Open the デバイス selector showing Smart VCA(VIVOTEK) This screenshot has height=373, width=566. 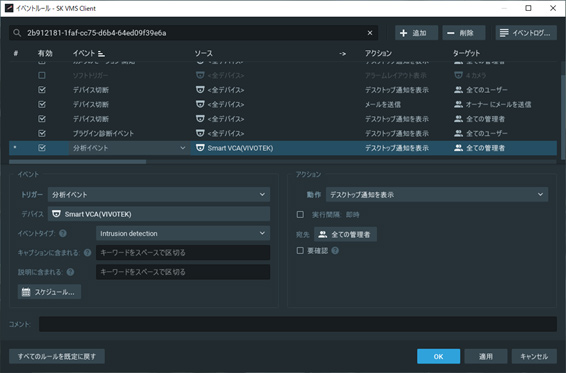point(159,214)
